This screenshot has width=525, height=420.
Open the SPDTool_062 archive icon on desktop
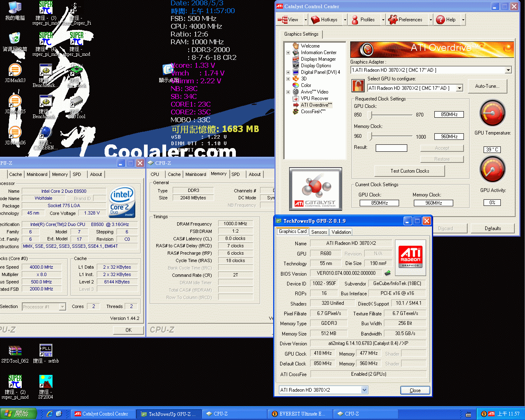pos(15,351)
